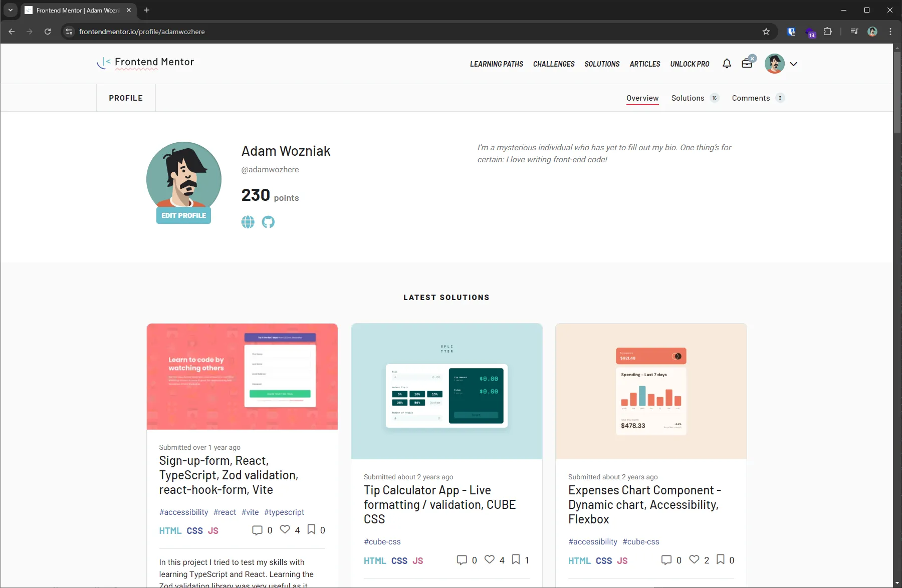Open the Sign-up-form React solution title
The height and width of the screenshot is (588, 902).
pos(229,475)
